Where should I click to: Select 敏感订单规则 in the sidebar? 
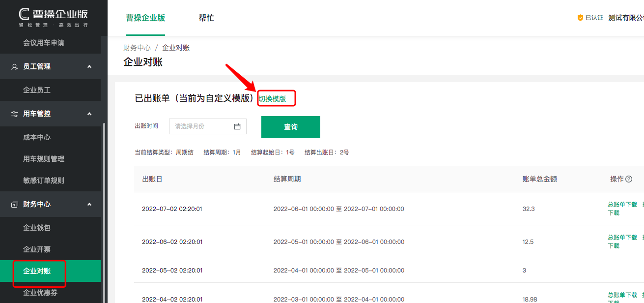[x=44, y=181]
